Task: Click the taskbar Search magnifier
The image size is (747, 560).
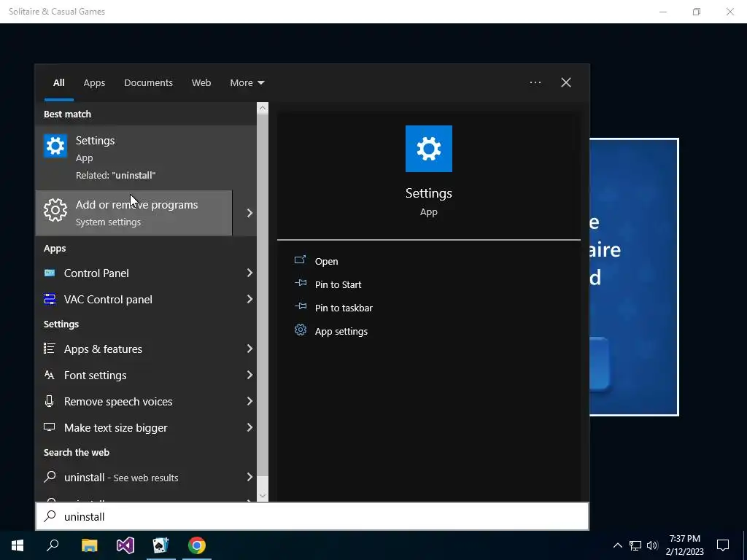Action: [53, 545]
